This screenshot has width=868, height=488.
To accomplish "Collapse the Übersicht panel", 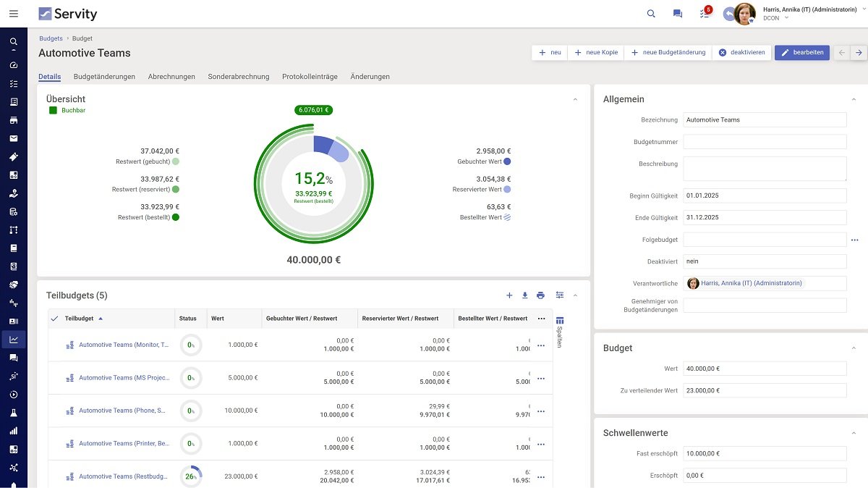I will [x=575, y=99].
